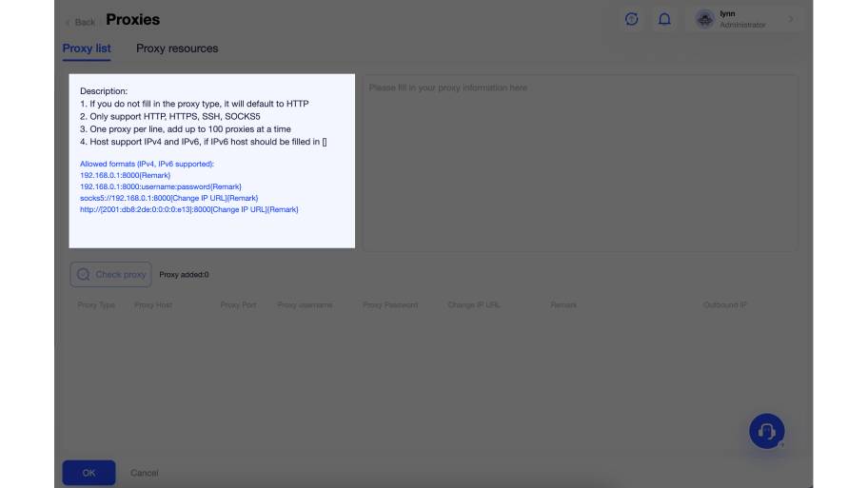The image size is (868, 488).
Task: Click the 'Allowed formats (IPv4, IPv6 supported):' text
Action: (x=147, y=164)
